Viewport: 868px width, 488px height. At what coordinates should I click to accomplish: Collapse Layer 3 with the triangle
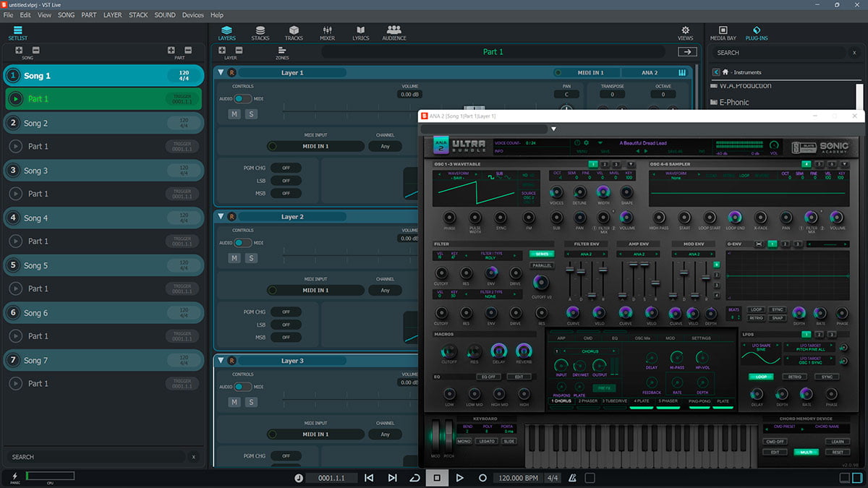[221, 360]
